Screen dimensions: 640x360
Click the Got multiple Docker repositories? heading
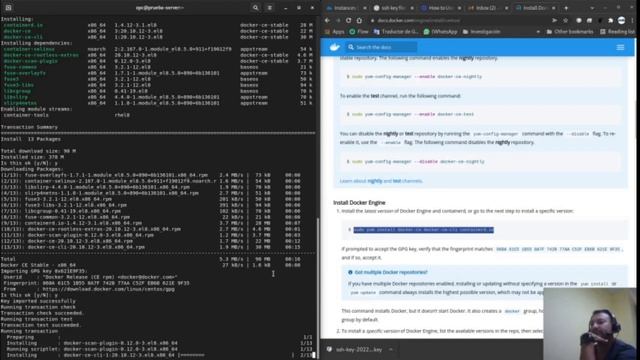click(x=391, y=272)
